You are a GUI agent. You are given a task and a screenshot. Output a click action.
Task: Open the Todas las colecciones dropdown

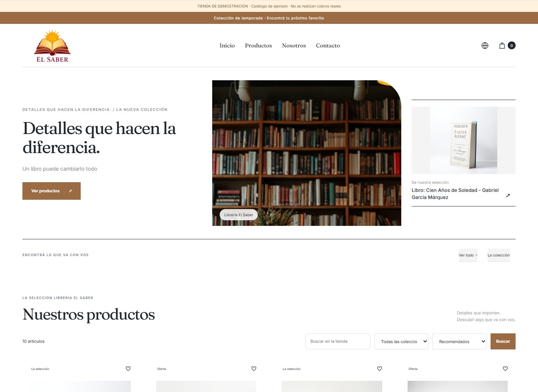pyautogui.click(x=401, y=341)
